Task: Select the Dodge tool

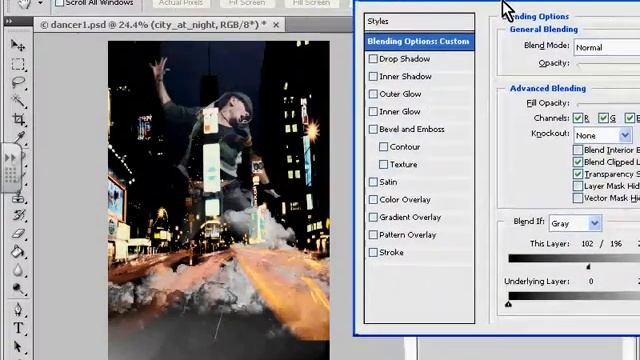Action: coord(18,289)
